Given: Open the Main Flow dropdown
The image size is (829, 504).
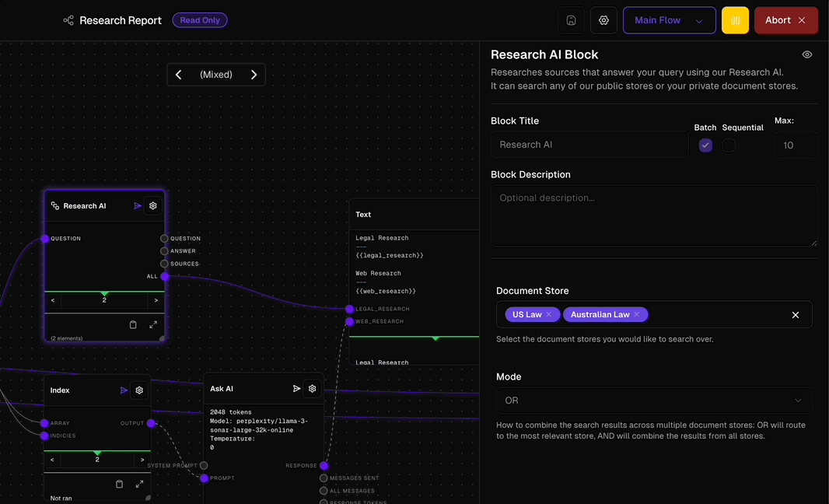Looking at the screenshot, I should point(669,19).
